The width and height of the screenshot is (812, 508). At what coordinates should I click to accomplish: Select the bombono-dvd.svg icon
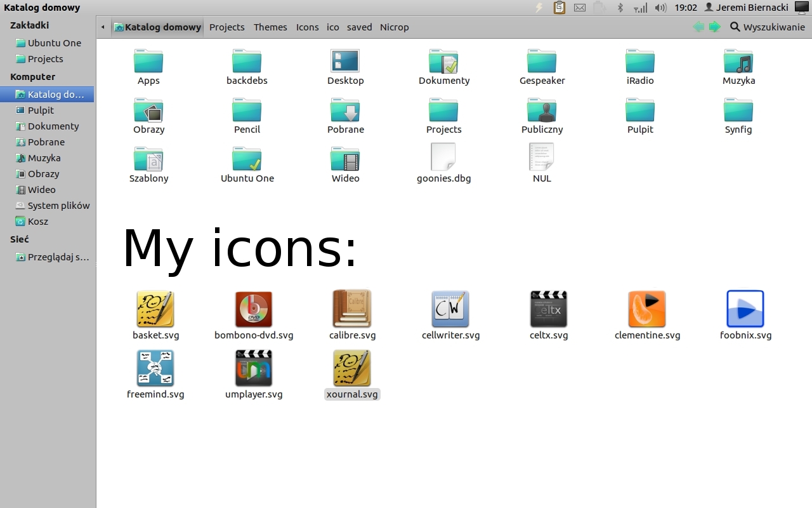coord(254,309)
